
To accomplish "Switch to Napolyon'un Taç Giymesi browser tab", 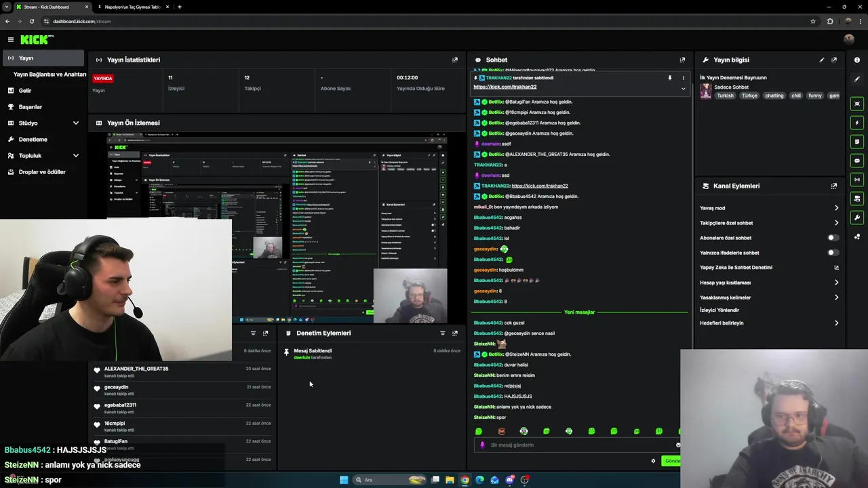I will (x=133, y=7).
